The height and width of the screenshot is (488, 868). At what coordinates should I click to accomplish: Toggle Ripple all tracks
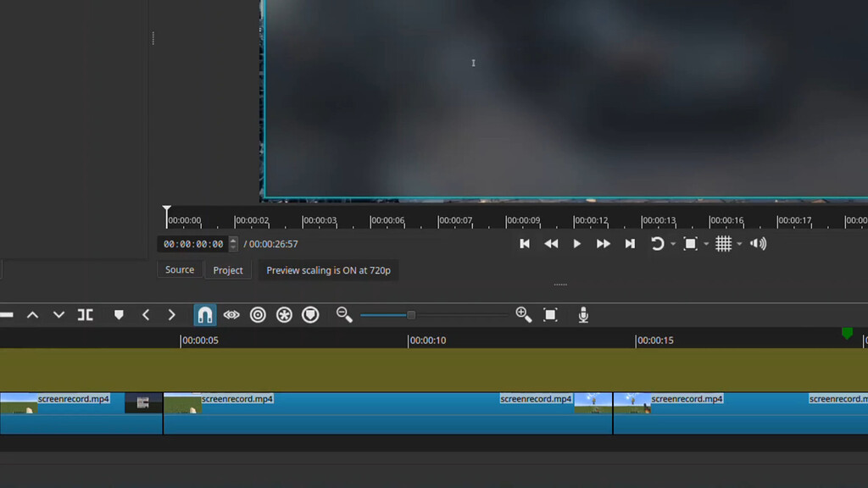coord(286,314)
